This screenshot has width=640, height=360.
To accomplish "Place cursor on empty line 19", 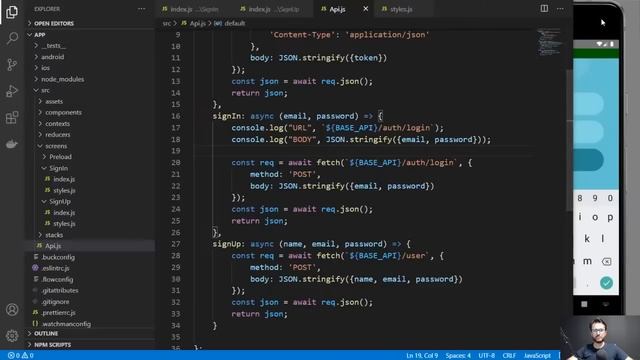I will [363, 151].
